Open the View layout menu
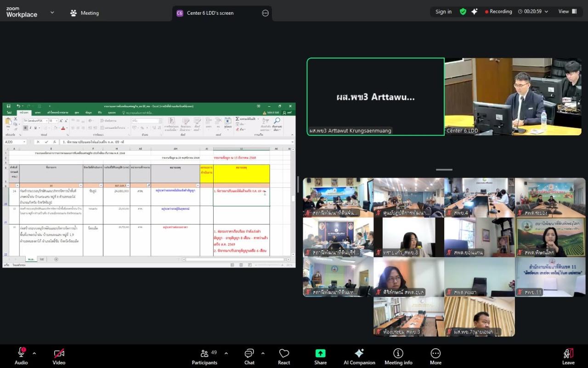Viewport: 588px width, 368px height. (x=568, y=11)
